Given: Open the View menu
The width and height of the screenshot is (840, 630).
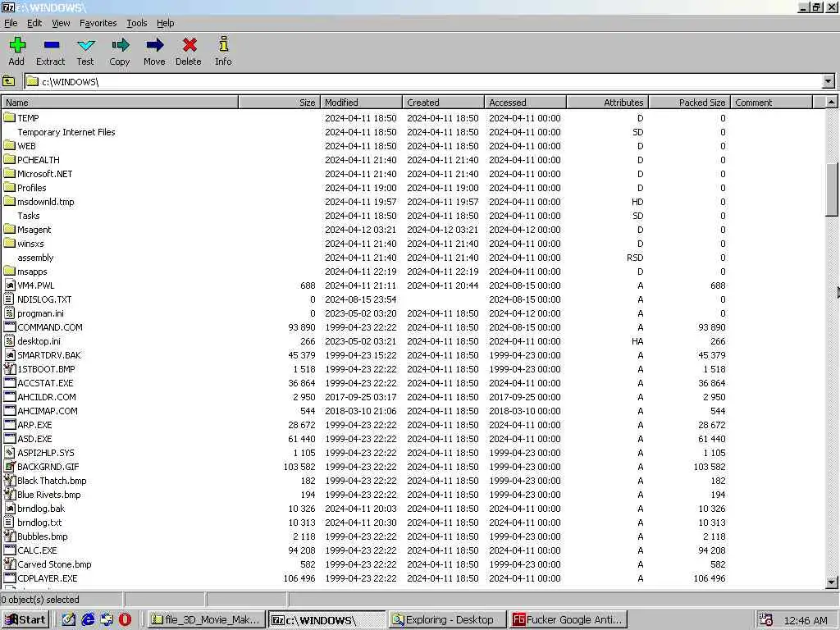Looking at the screenshot, I should coord(61,23).
